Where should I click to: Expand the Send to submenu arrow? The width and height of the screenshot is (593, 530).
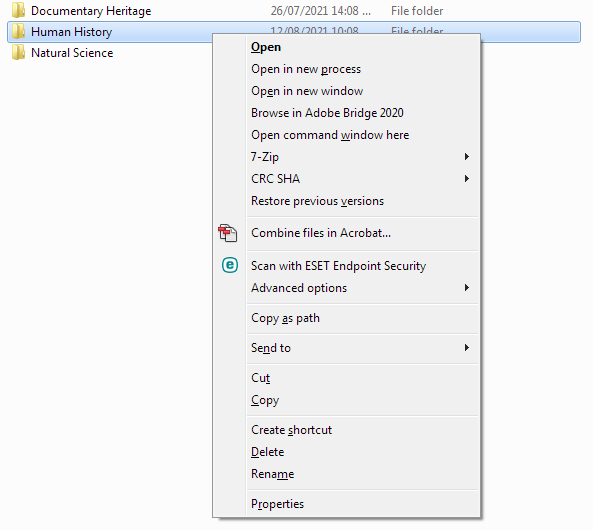(x=467, y=348)
